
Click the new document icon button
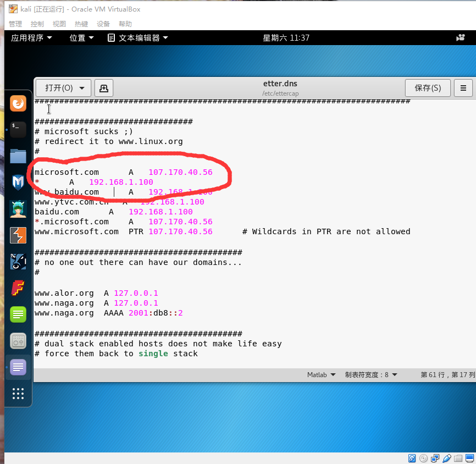(x=103, y=88)
